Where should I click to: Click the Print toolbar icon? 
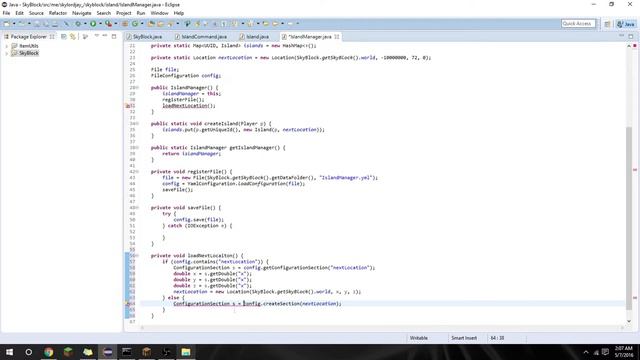(55, 24)
